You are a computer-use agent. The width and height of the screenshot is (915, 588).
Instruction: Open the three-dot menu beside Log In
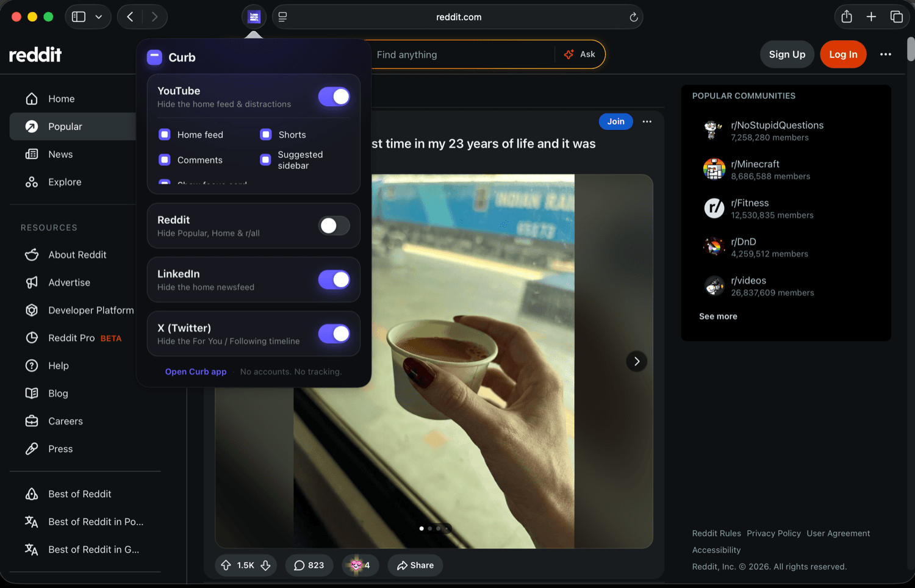[886, 54]
